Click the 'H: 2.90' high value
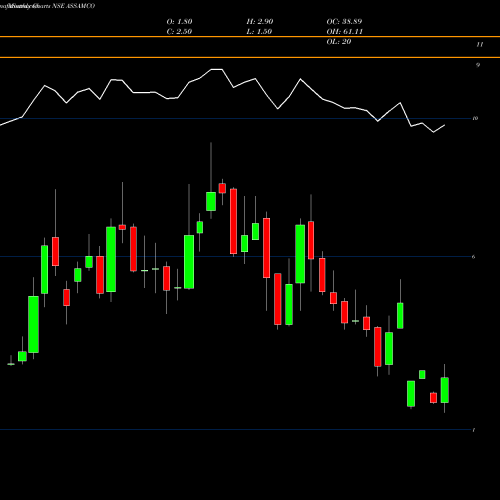 point(260,22)
